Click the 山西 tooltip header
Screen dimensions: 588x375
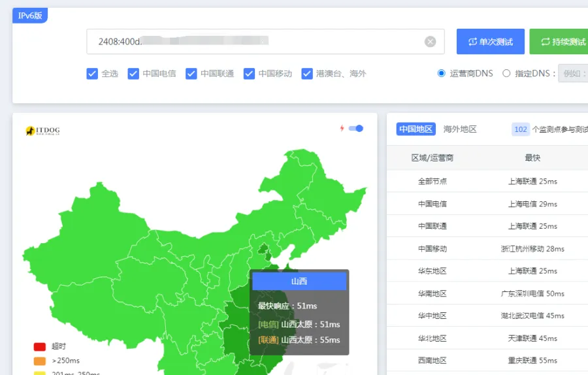click(299, 281)
